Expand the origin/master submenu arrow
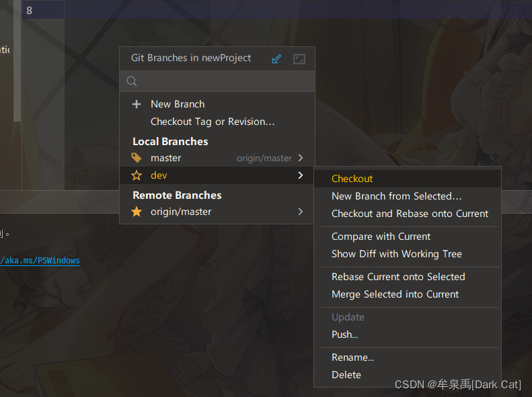532x397 pixels. [300, 212]
